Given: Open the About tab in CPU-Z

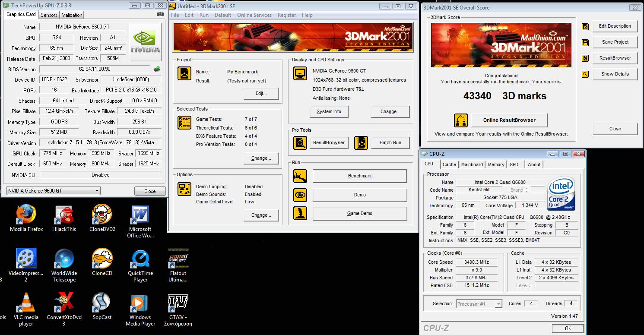Looking at the screenshot, I should (534, 164).
